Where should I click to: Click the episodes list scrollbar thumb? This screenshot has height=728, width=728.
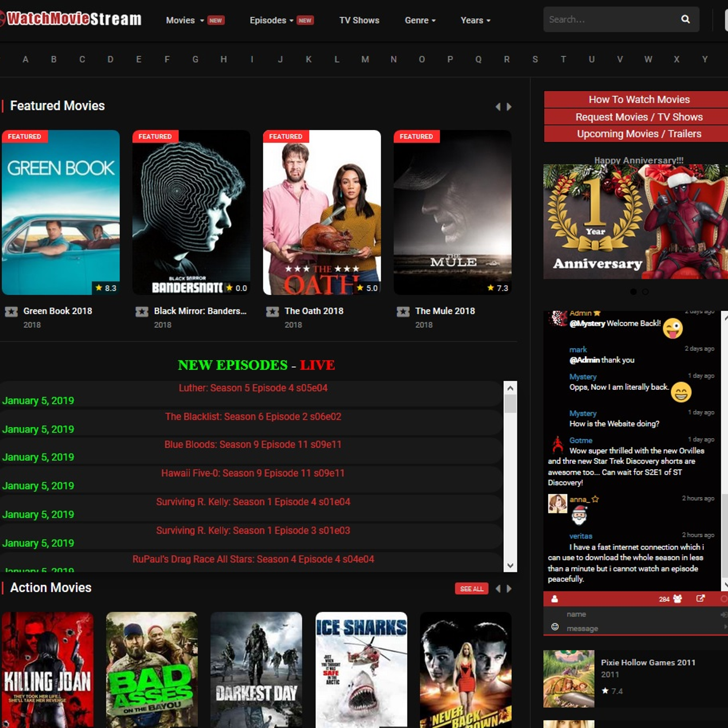[x=510, y=404]
